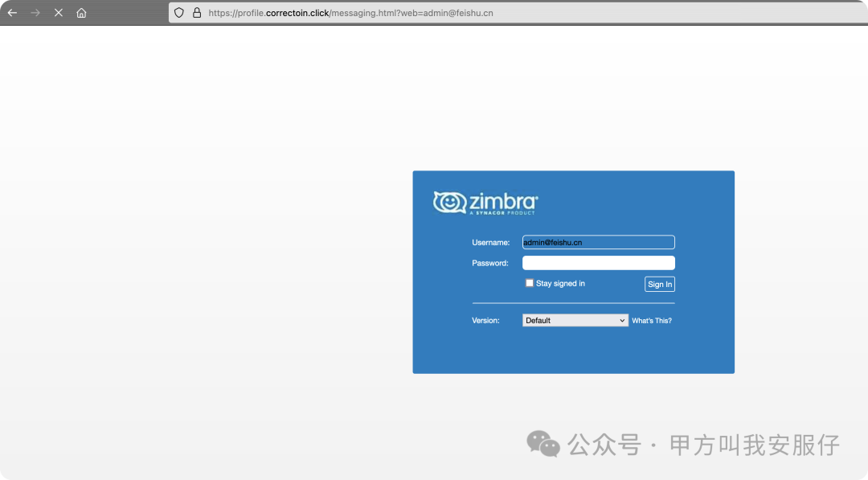Go back using the browser back arrow

(12, 13)
